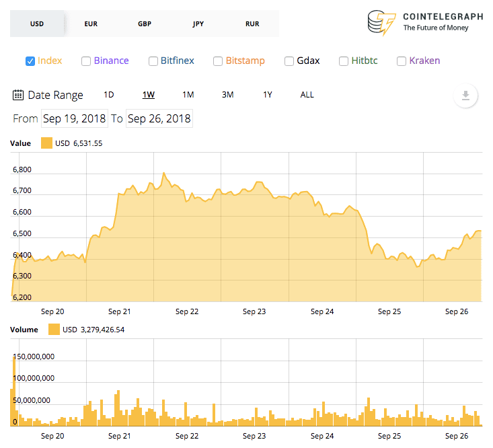Click the From date field
Viewport: 493px width, 448px height.
coord(74,118)
